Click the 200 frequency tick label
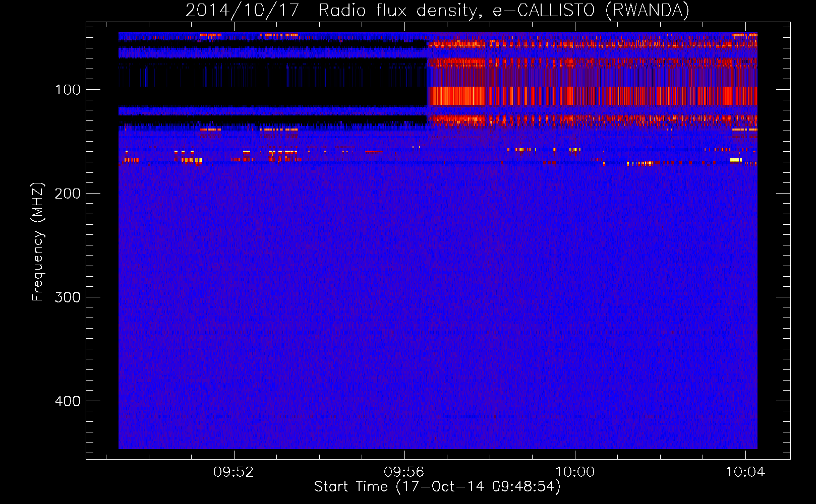 pyautogui.click(x=68, y=194)
